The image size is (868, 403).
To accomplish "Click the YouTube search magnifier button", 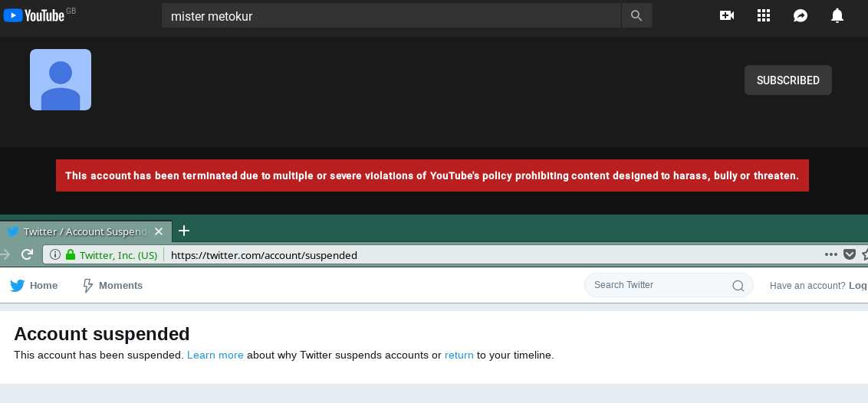I will click(x=636, y=15).
